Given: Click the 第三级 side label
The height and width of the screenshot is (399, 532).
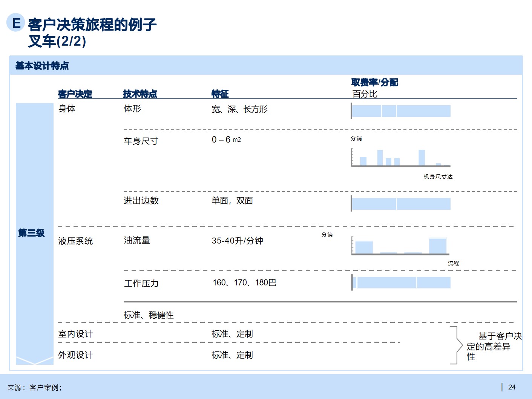Looking at the screenshot, I should pos(32,233).
